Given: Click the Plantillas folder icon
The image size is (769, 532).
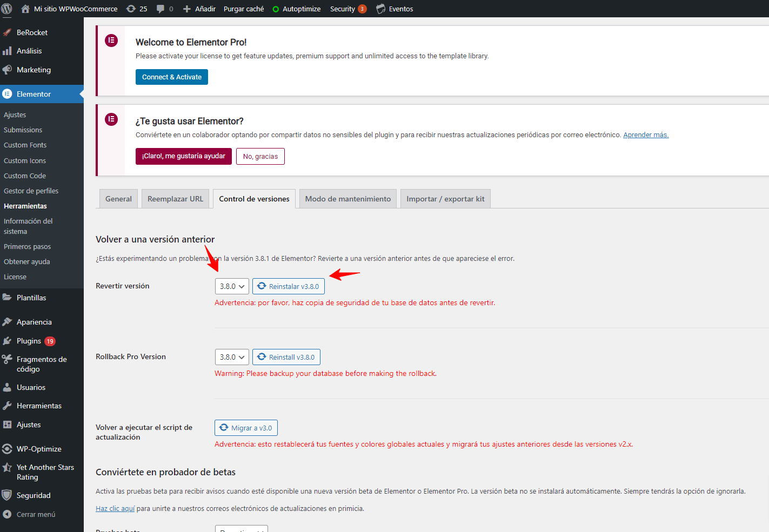Looking at the screenshot, I should (x=7, y=298).
